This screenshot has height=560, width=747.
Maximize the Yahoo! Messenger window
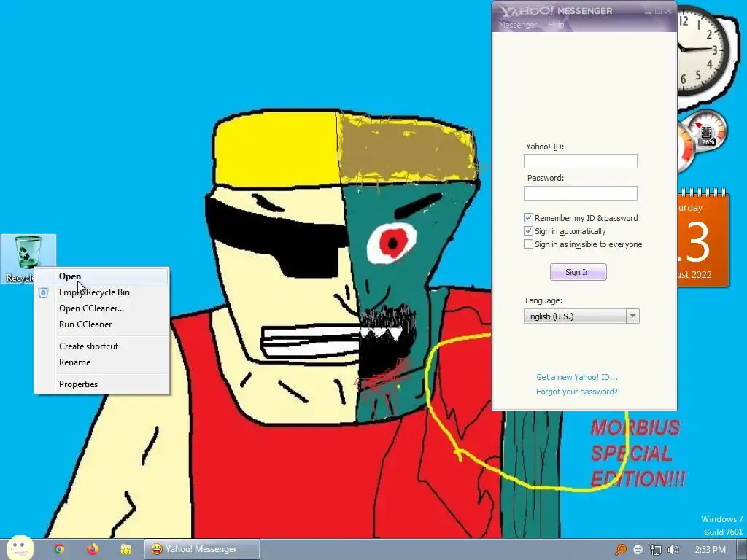tap(659, 11)
